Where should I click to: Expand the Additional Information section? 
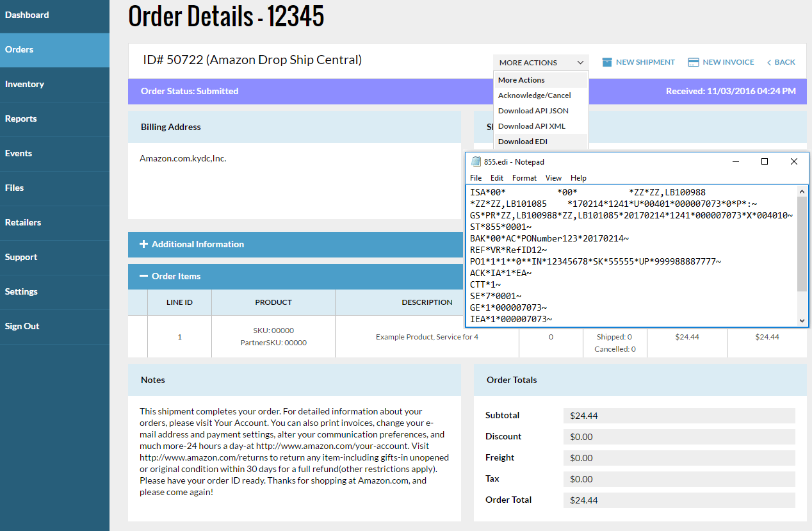click(198, 244)
